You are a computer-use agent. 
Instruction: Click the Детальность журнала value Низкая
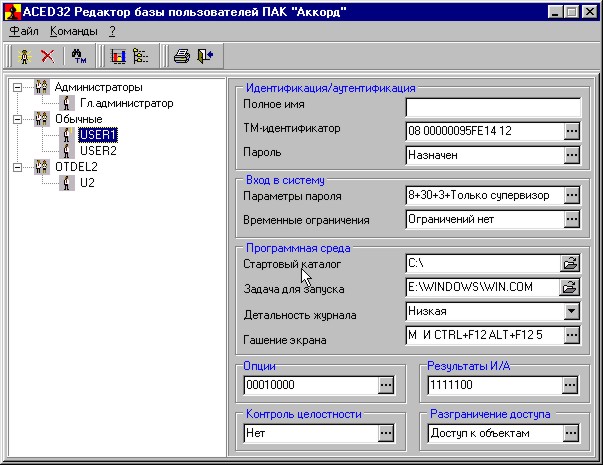pos(427,311)
